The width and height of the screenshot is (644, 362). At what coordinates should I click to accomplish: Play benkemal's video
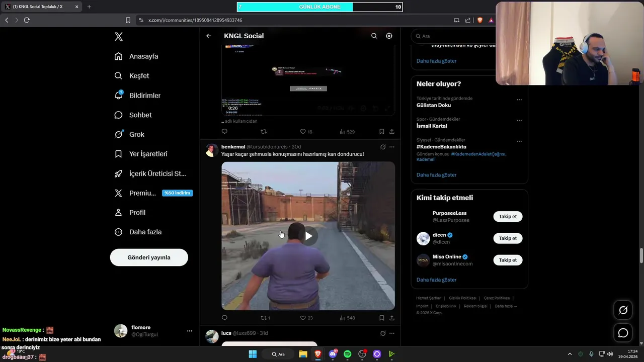coord(308,236)
